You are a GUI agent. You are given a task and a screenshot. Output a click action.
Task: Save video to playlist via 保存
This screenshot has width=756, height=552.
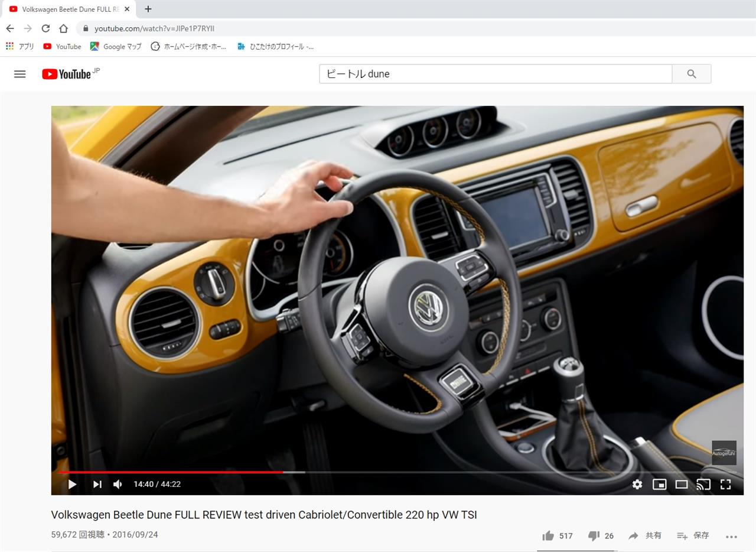click(x=693, y=535)
